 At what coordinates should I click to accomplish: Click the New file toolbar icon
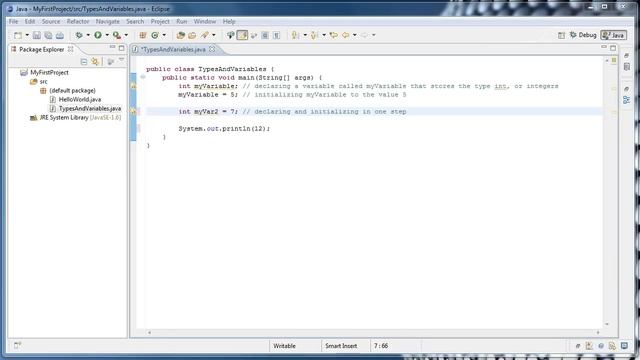18,35
